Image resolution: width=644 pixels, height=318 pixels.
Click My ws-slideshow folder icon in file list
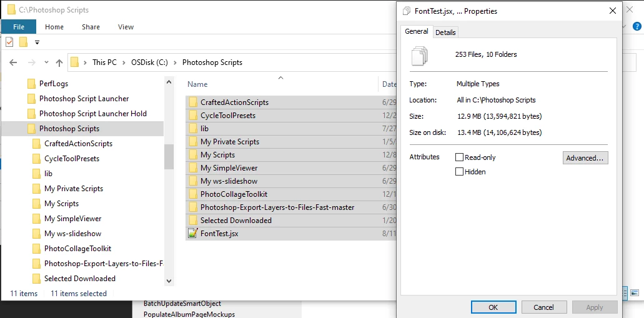[x=192, y=181]
